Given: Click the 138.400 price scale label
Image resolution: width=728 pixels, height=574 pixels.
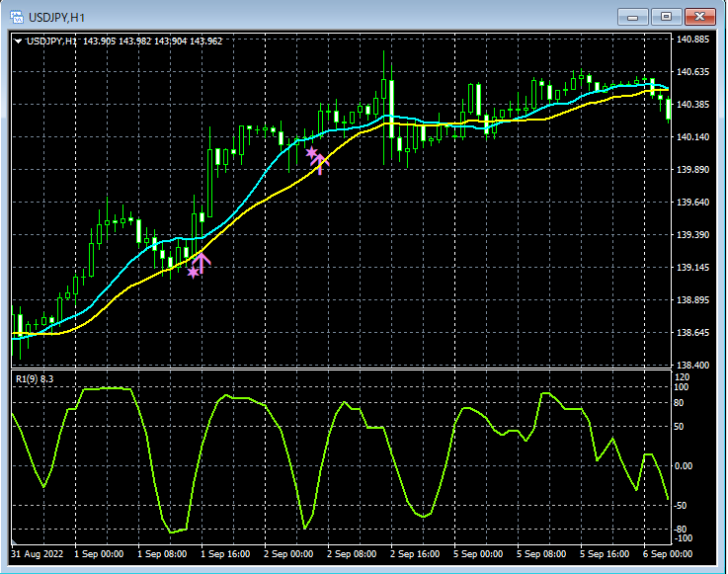Looking at the screenshot, I should [692, 365].
